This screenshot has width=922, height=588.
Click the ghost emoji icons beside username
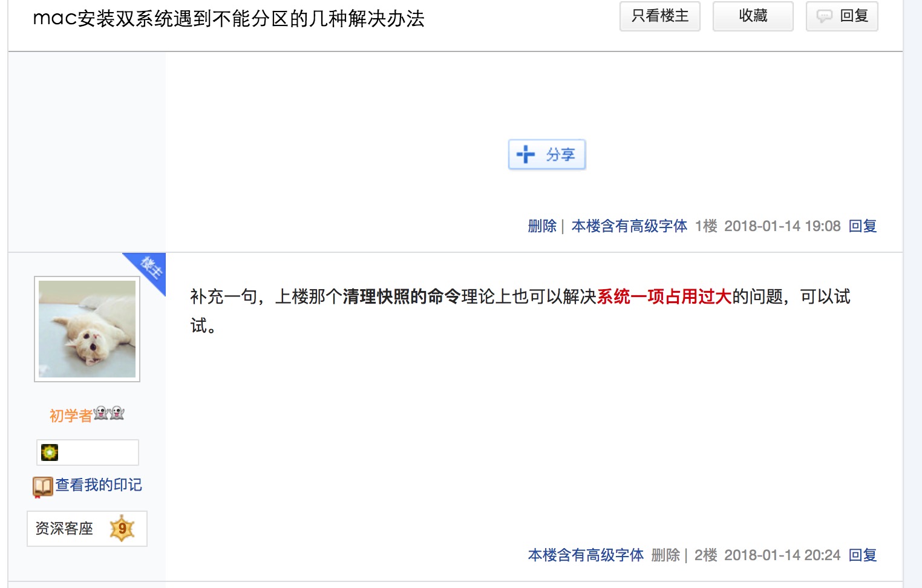[110, 413]
